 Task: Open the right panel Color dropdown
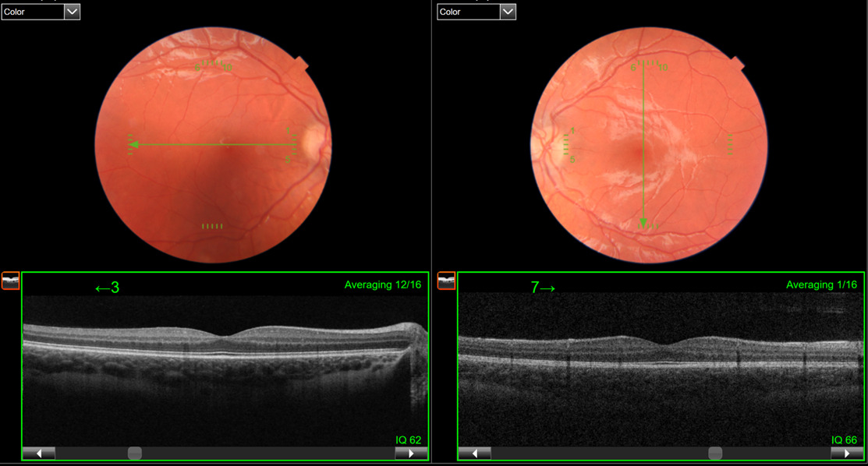point(508,12)
